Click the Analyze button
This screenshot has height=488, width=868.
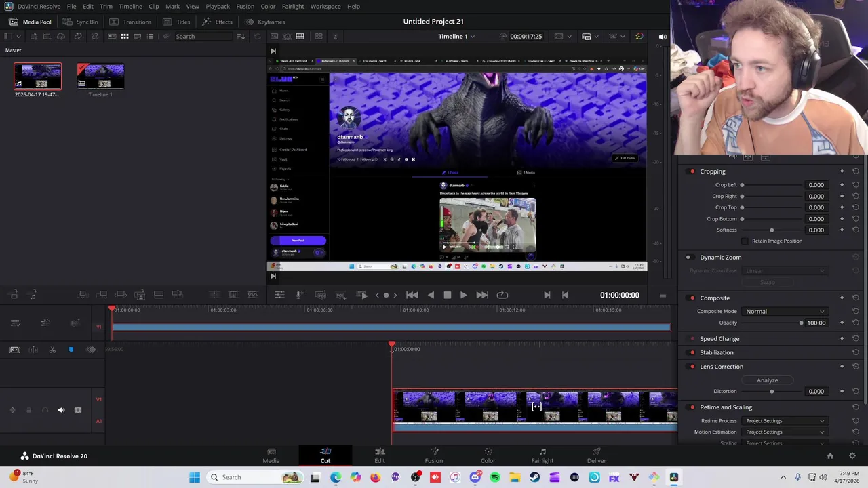click(768, 380)
